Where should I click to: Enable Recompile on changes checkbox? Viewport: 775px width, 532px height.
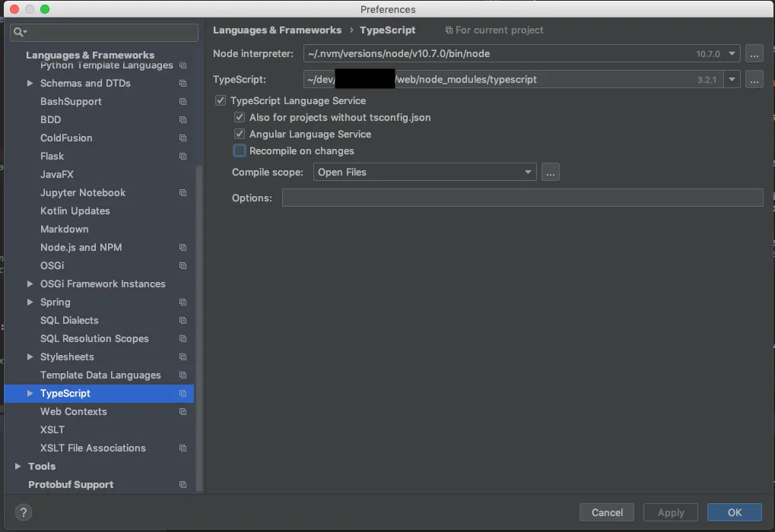tap(240, 150)
